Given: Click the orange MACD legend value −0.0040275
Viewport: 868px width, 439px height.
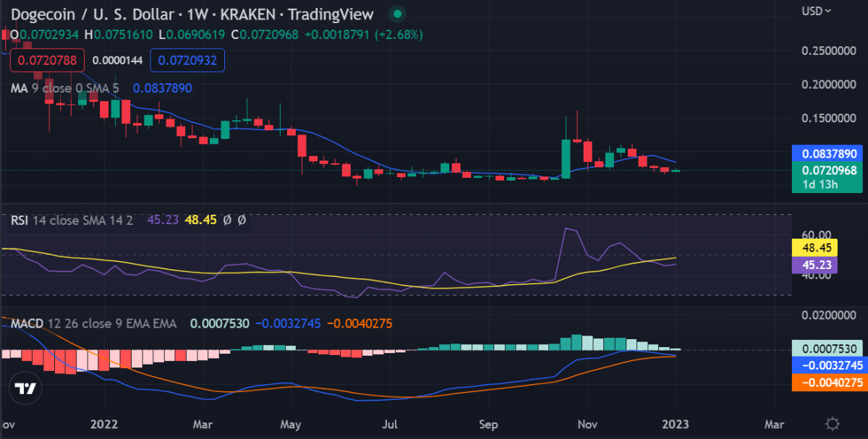Looking at the screenshot, I should tap(359, 323).
